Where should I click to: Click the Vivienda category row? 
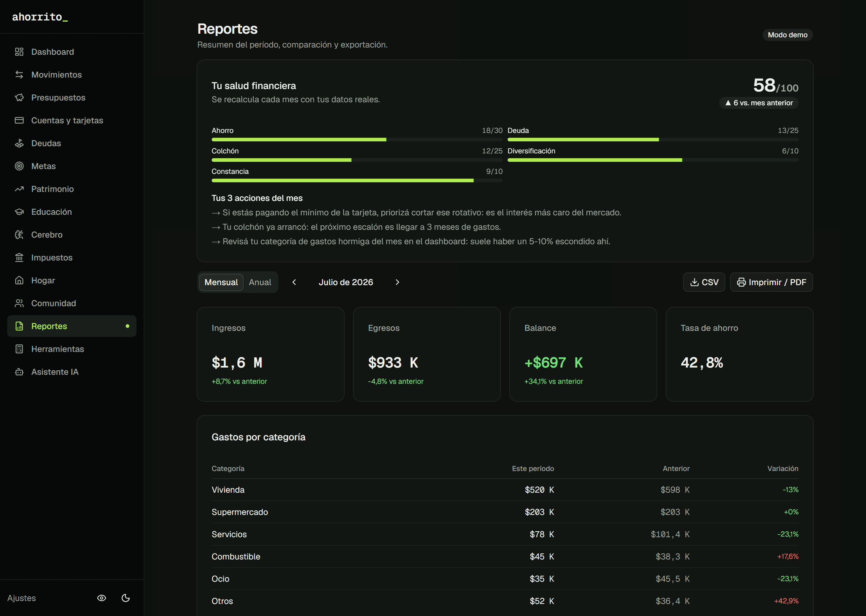[505, 490]
